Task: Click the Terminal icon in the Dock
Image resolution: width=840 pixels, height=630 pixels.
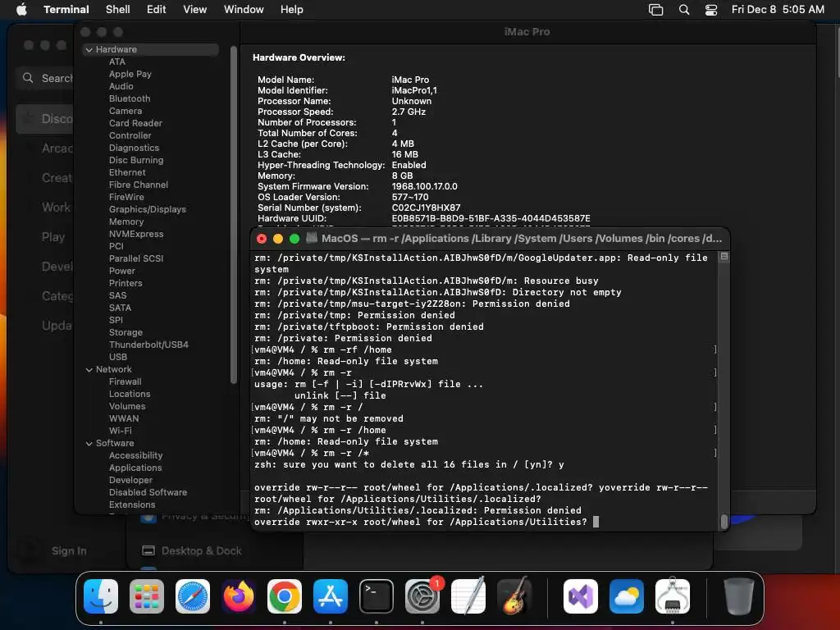Action: (376, 596)
